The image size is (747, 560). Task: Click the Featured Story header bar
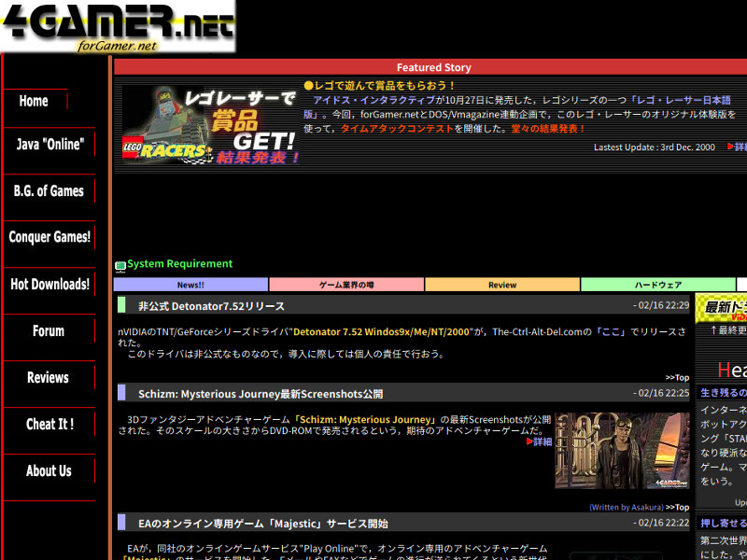coord(430,67)
